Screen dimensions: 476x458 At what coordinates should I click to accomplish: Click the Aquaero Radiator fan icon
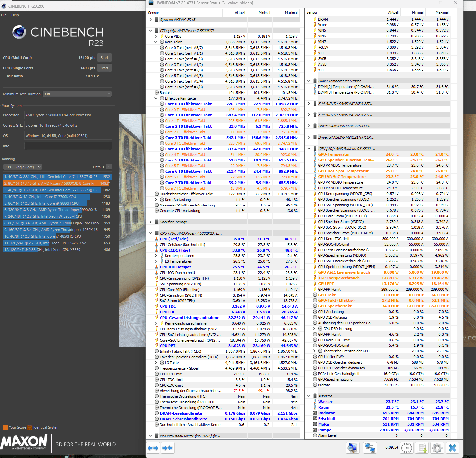pyautogui.click(x=315, y=413)
